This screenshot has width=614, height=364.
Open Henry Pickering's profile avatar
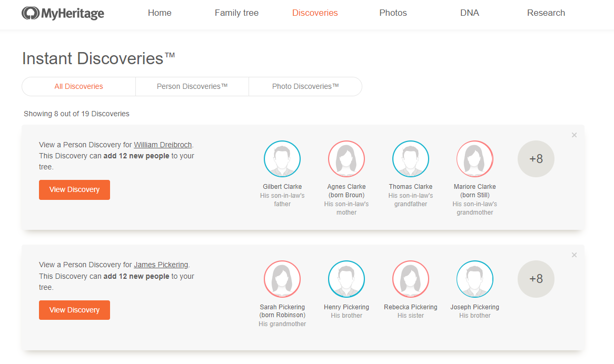(346, 279)
